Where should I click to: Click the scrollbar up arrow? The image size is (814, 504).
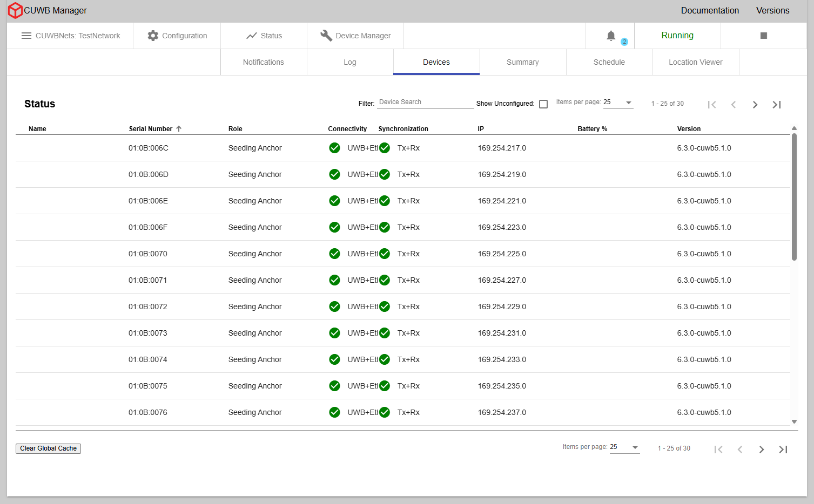pos(794,128)
